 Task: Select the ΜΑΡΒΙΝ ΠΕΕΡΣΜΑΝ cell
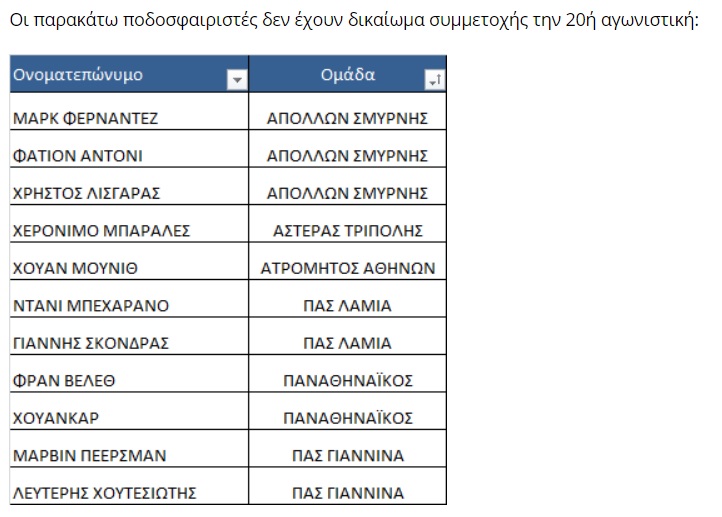(x=129, y=449)
